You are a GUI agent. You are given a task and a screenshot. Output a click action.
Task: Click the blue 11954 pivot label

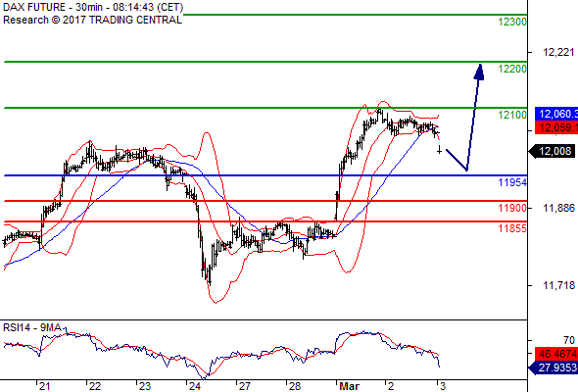coord(512,182)
